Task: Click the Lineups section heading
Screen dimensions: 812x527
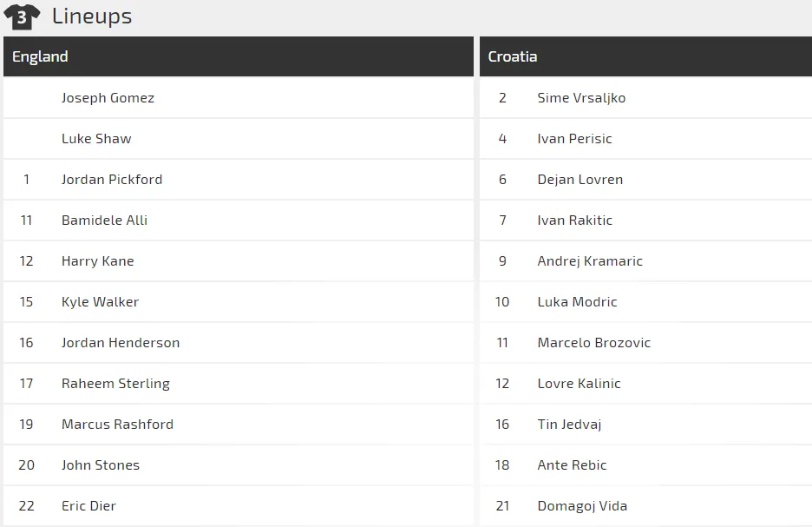Action: (92, 16)
